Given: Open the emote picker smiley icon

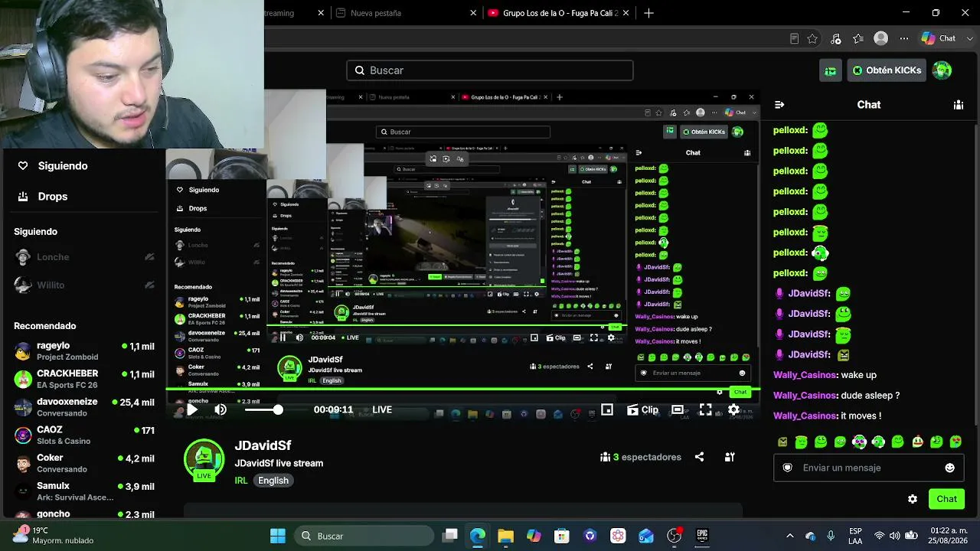Looking at the screenshot, I should point(950,468).
